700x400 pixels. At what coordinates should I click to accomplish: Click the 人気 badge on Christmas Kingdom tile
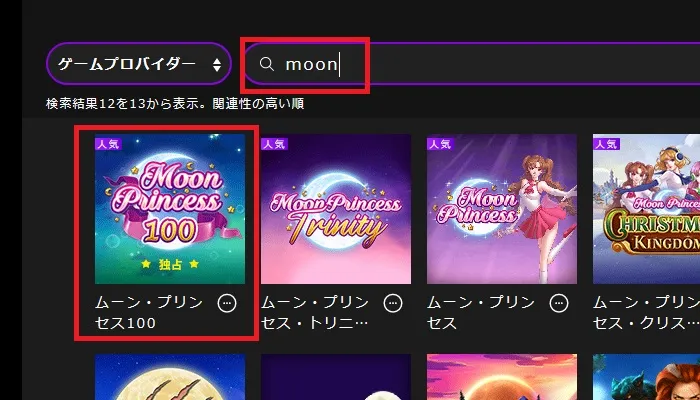point(607,144)
